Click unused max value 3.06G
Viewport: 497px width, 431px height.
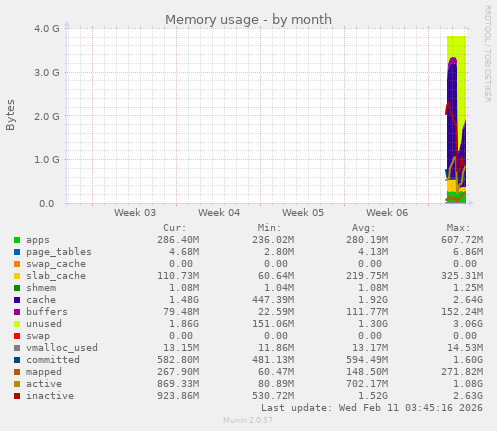(468, 324)
